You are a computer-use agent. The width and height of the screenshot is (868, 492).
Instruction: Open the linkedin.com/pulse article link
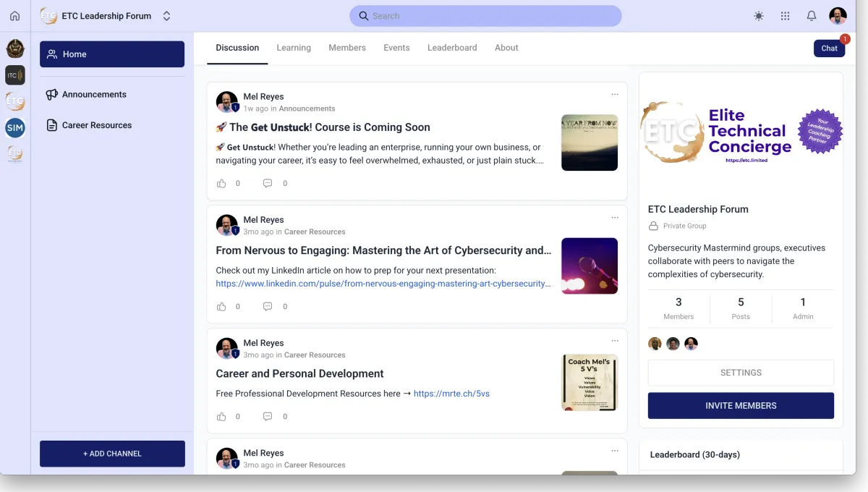click(383, 284)
